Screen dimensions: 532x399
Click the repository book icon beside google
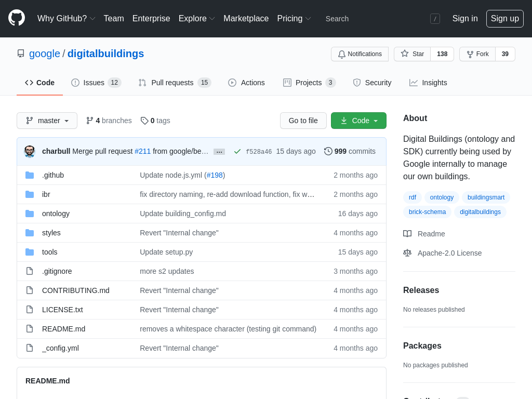(x=21, y=54)
